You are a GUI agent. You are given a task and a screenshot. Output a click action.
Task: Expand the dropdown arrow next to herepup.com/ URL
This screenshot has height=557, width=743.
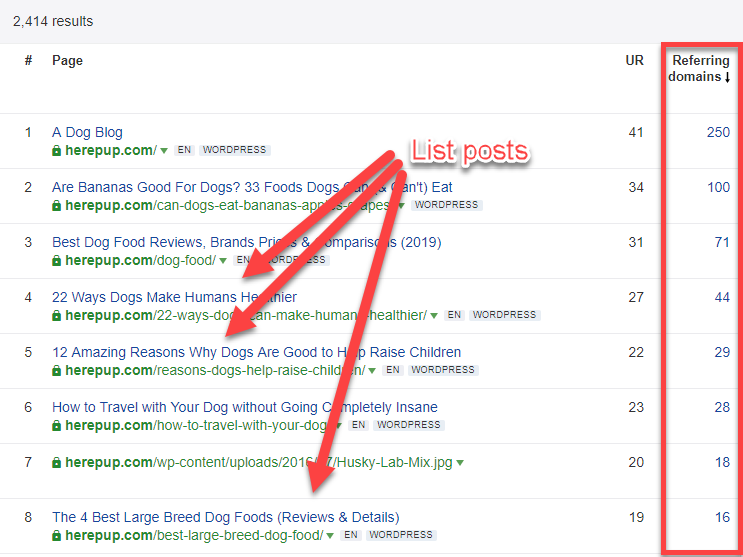pyautogui.click(x=163, y=151)
